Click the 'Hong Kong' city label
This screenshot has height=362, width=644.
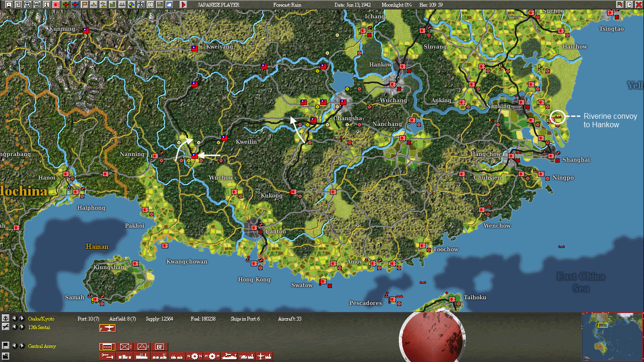click(254, 280)
